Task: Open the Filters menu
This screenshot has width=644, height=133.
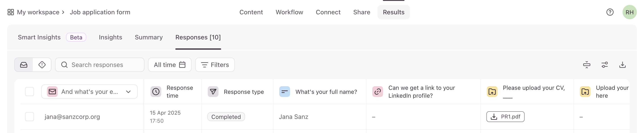Action: tap(215, 65)
